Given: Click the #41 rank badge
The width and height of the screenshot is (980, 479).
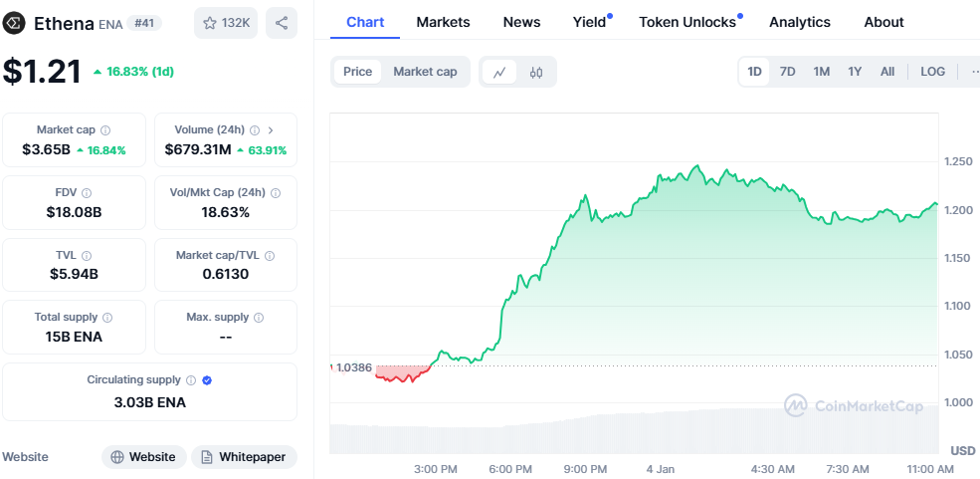Looking at the screenshot, I should coord(144,23).
